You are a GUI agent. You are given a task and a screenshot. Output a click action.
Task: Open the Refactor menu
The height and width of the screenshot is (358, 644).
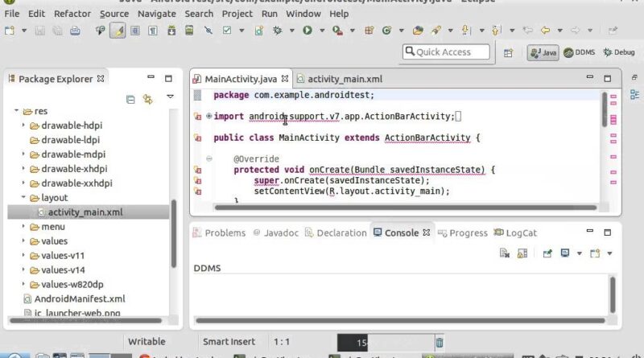coord(72,14)
